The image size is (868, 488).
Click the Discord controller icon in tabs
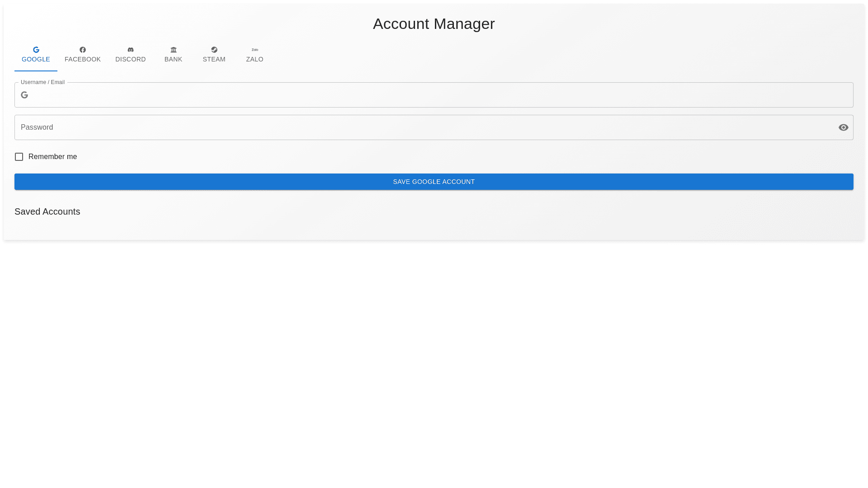131,50
